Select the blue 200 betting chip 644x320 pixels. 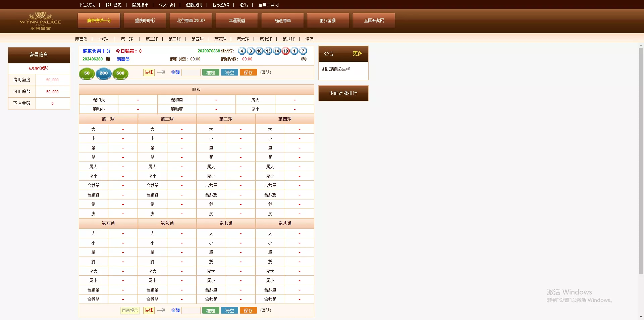click(104, 74)
